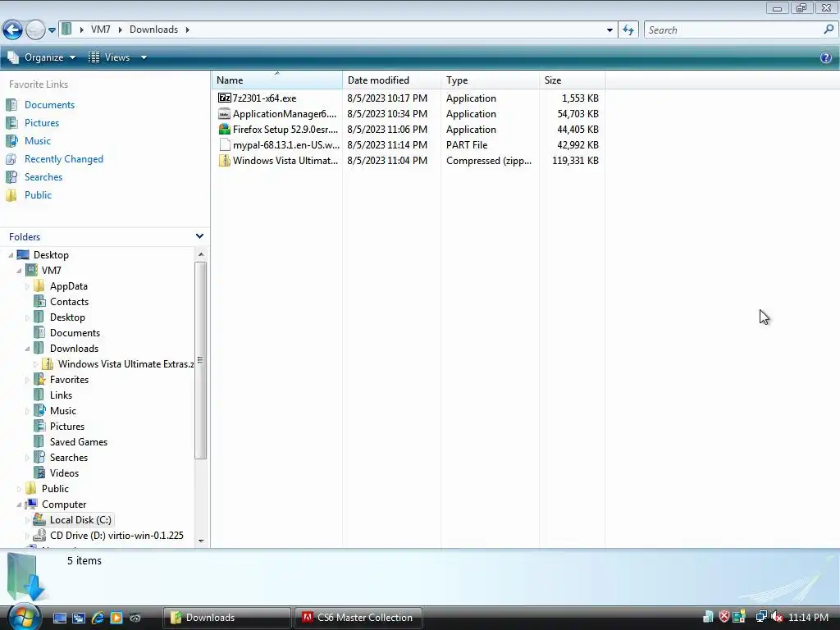Click the 44,405 KB size cell
840x630 pixels.
577,129
